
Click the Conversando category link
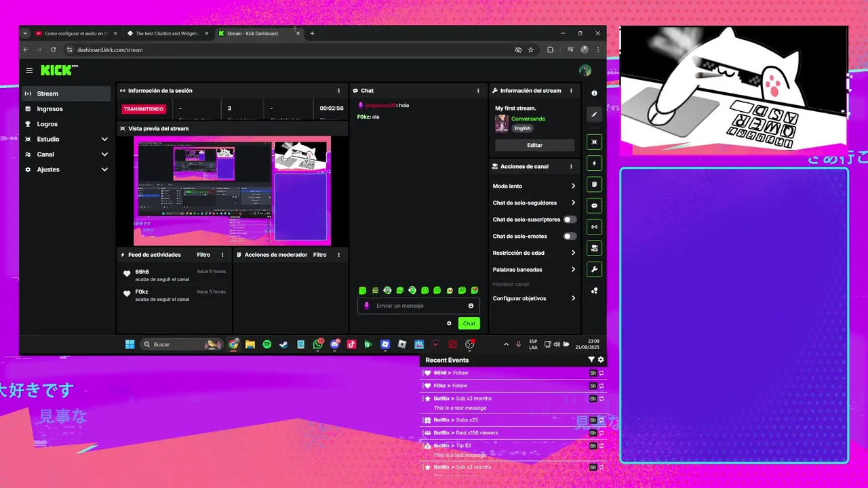(528, 119)
